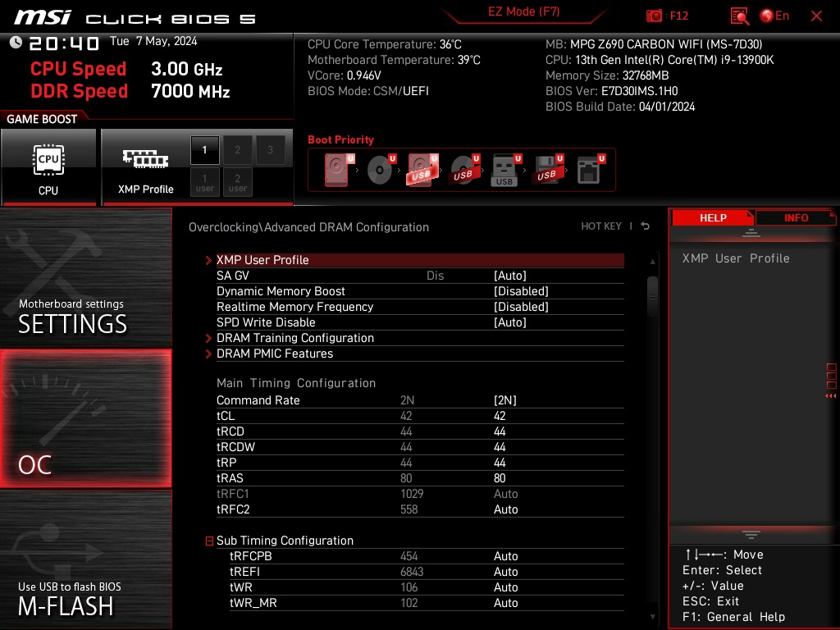The image size is (840, 630).
Task: Change Dynamic Memory Boost [Disabled] value
Action: tap(521, 291)
